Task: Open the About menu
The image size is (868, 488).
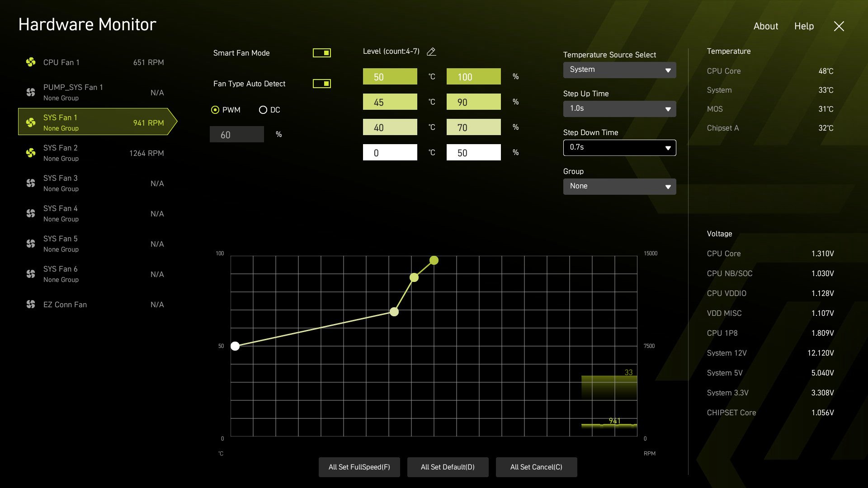Action: (x=765, y=26)
